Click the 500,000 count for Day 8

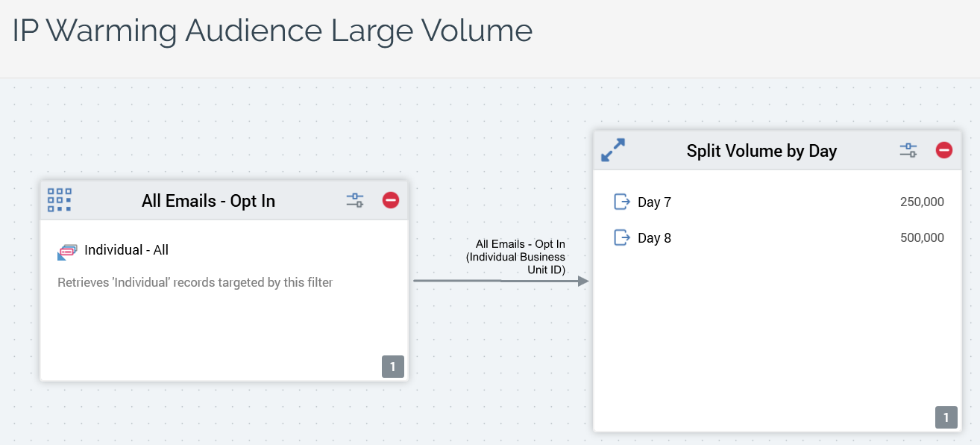coord(922,238)
